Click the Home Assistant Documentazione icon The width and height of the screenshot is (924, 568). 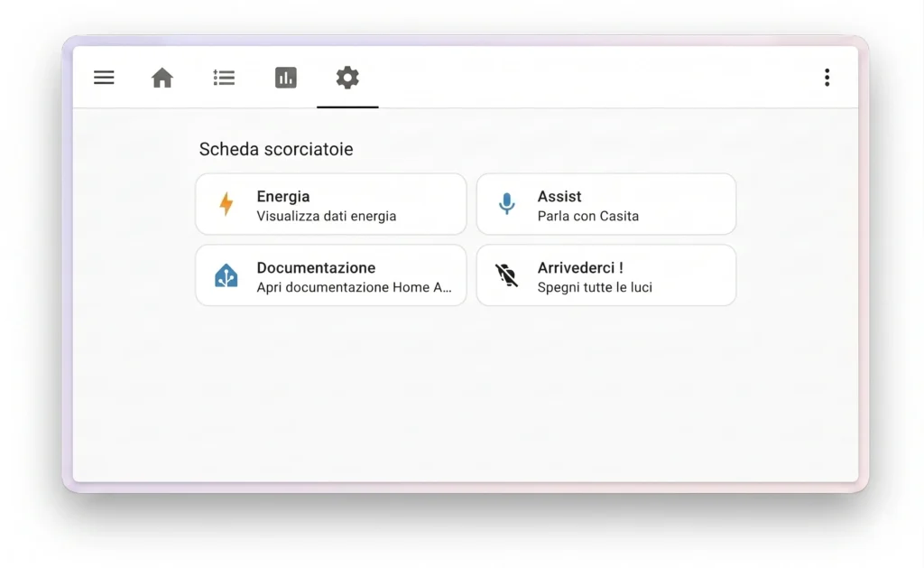point(226,275)
